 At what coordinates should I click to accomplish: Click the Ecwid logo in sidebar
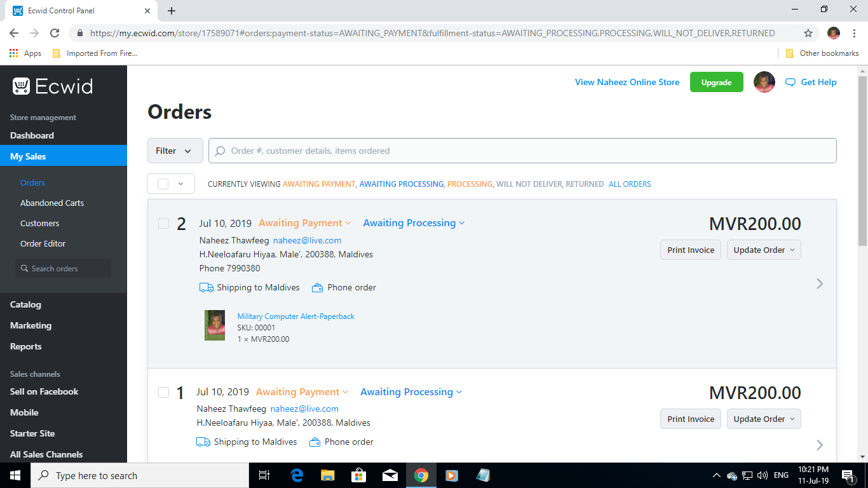click(52, 86)
